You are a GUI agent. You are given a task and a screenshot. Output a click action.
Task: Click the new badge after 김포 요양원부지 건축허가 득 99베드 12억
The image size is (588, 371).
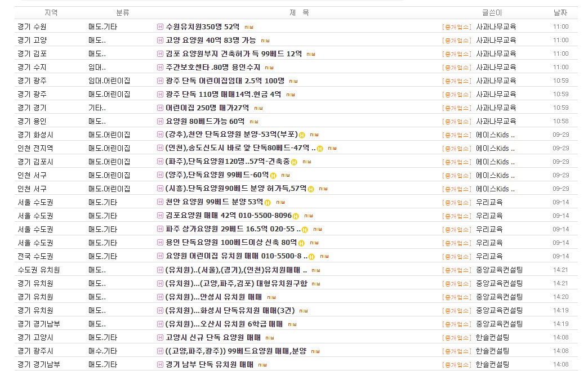click(x=311, y=54)
